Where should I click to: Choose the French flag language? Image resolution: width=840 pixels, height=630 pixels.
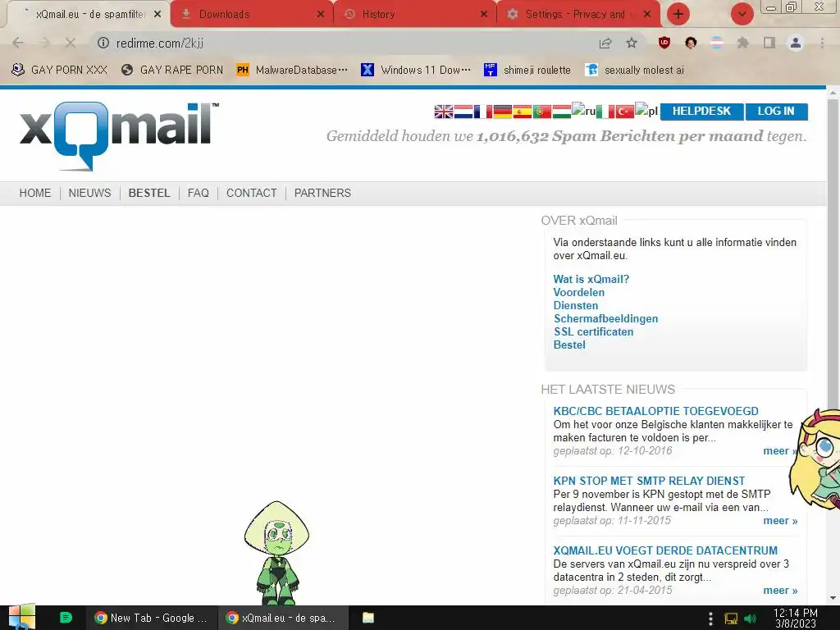click(x=483, y=112)
